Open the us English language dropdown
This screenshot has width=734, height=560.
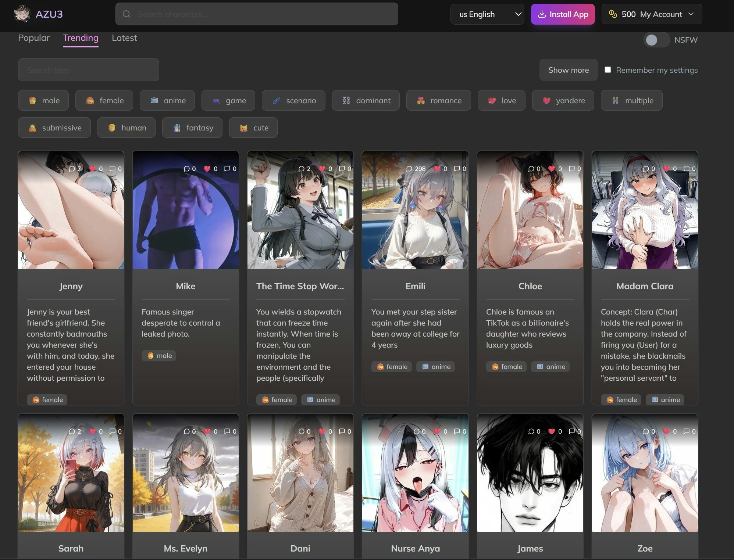[x=487, y=14]
